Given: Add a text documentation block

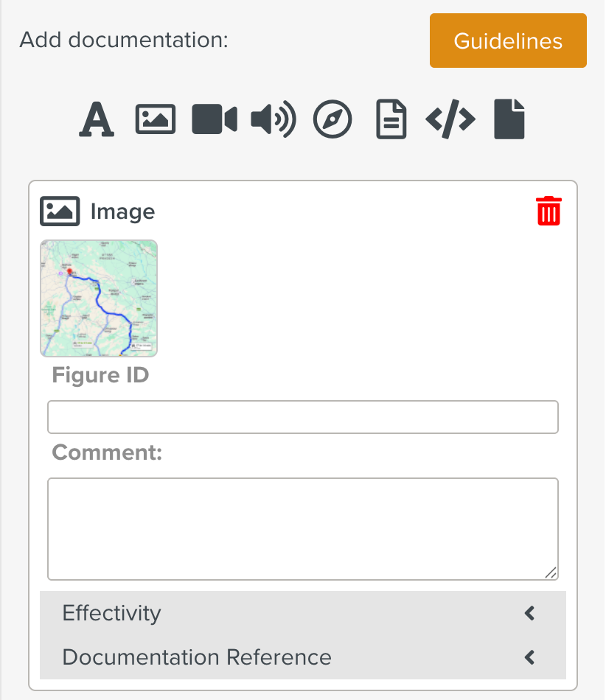Looking at the screenshot, I should (97, 119).
